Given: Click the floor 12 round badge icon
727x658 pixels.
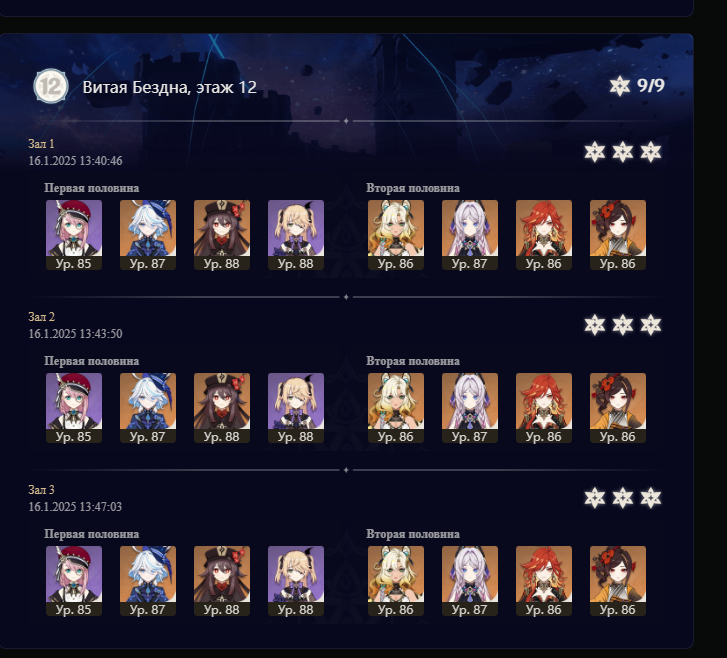Looking at the screenshot, I should (x=51, y=86).
